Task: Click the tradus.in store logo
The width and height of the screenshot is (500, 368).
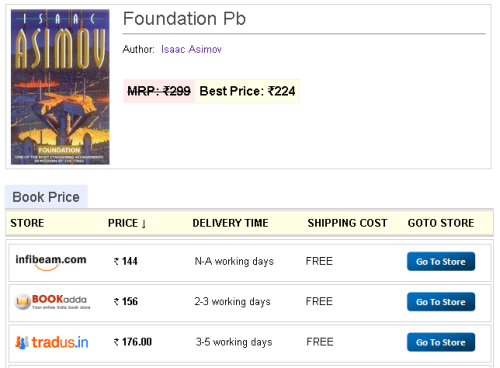Action: coord(52,342)
